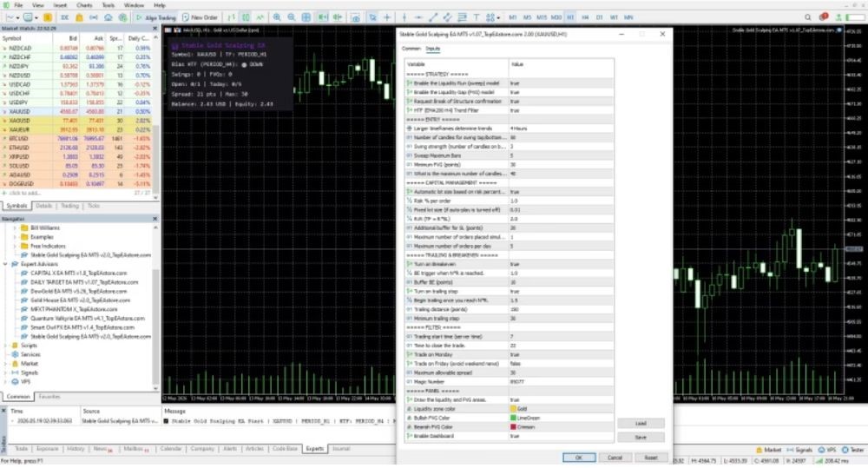Viewport: 868px width, 468px height.
Task: Select the text label tool
Action: pyautogui.click(x=476, y=17)
